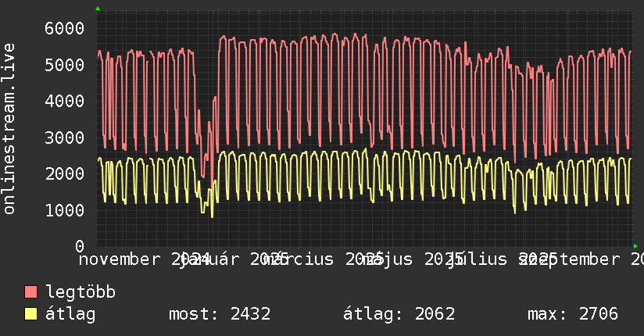Click the 'most: 2432' value
Image resolution: width=644 pixels, height=336 pixels.
(220, 314)
